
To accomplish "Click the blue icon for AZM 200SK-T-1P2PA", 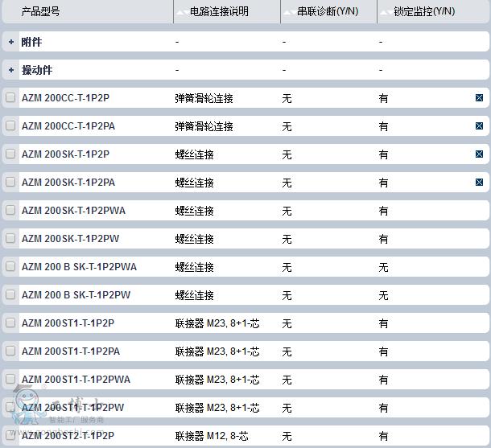I will 480,183.
